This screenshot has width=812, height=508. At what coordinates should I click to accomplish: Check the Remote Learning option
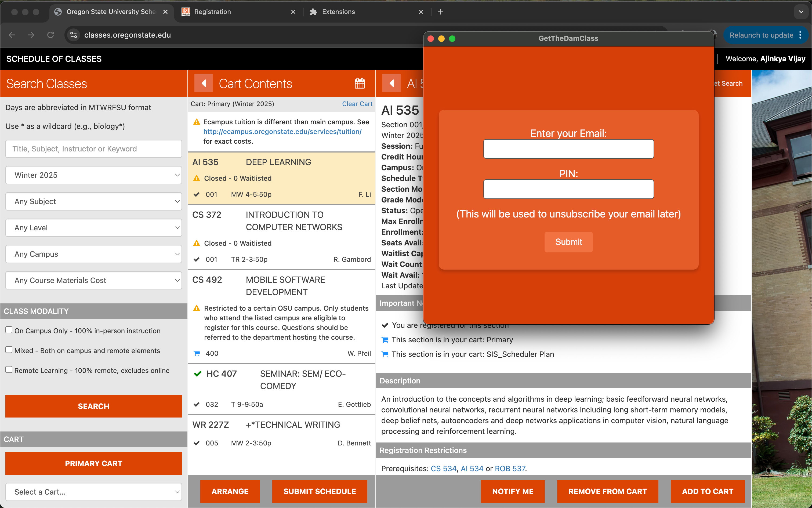click(x=9, y=369)
